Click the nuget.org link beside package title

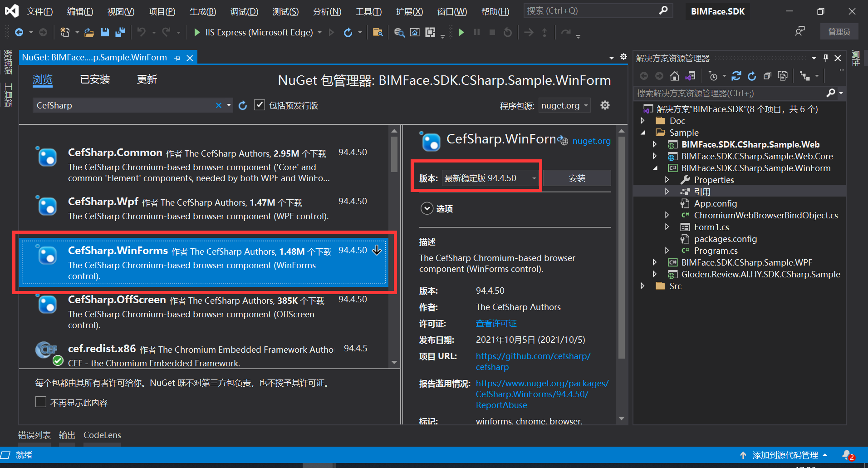(x=592, y=141)
